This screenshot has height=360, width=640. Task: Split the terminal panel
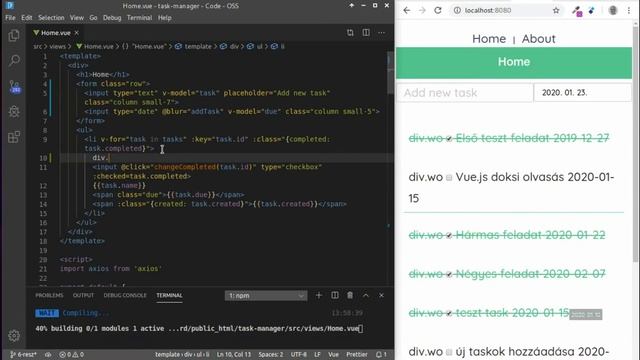coord(335,295)
